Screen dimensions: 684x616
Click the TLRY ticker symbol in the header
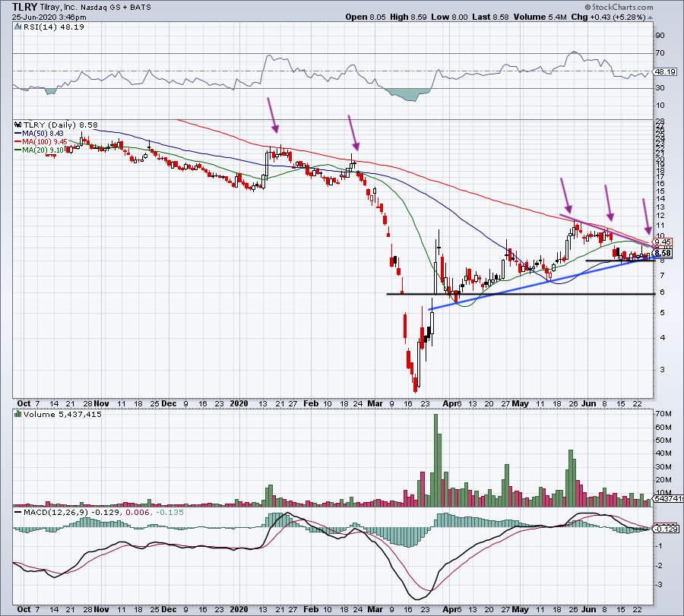tap(24, 7)
